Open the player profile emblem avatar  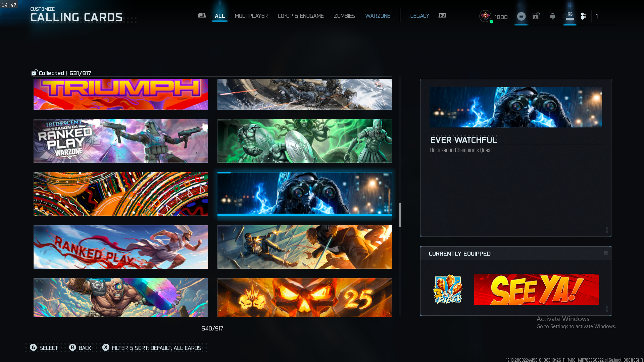[485, 16]
